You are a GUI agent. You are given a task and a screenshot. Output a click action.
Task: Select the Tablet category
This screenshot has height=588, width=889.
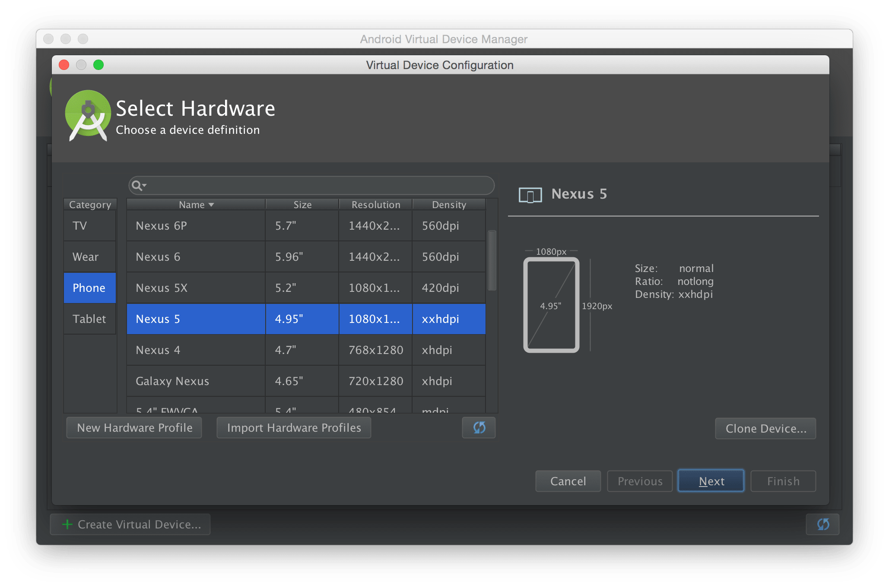pyautogui.click(x=90, y=319)
